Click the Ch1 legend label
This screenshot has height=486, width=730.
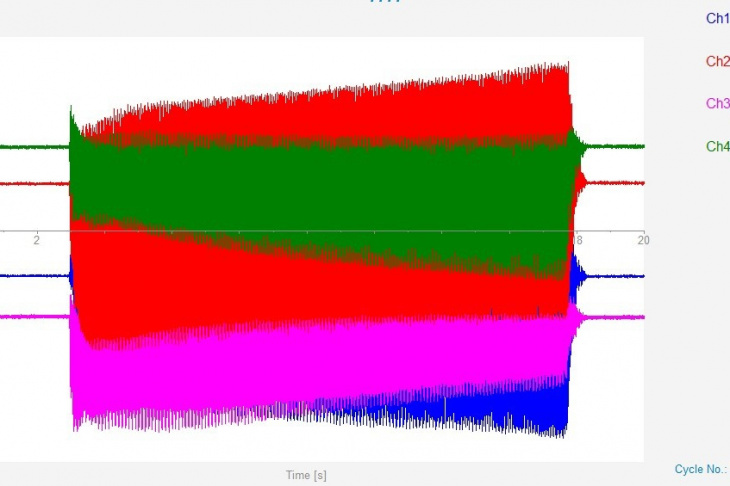[x=718, y=18]
